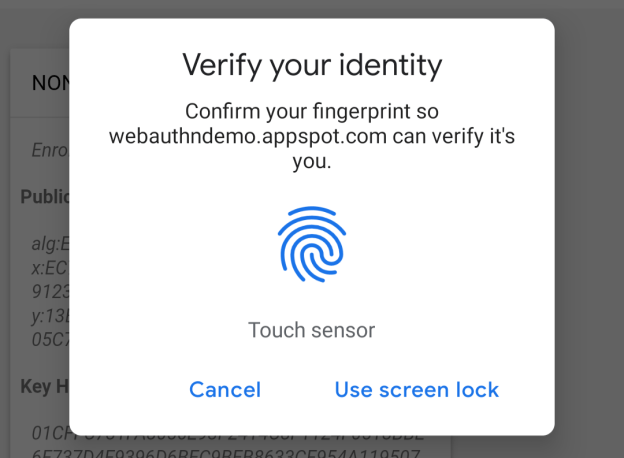The width and height of the screenshot is (624, 458).
Task: Click the partially hidden "Enro" italic text
Action: [x=50, y=152]
